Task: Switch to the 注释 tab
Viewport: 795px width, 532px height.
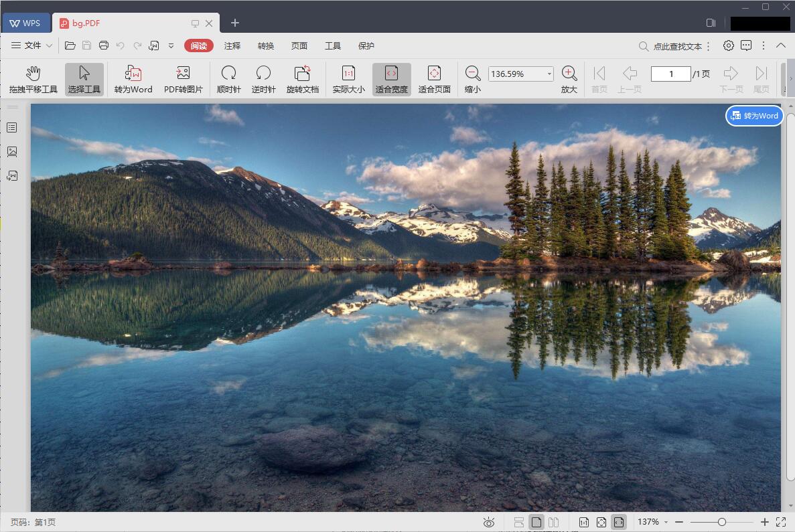Action: tap(232, 46)
